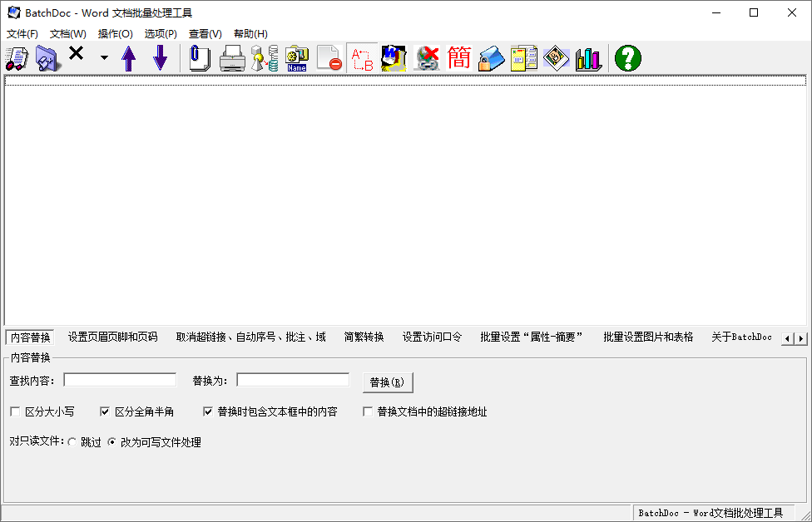This screenshot has height=522, width=812.
Task: Select the 跳过 radio button for read-only files
Action: 72,442
